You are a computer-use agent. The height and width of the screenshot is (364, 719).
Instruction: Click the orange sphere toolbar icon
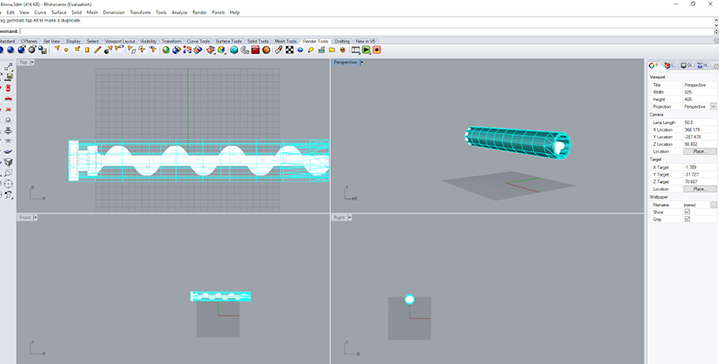tap(266, 50)
